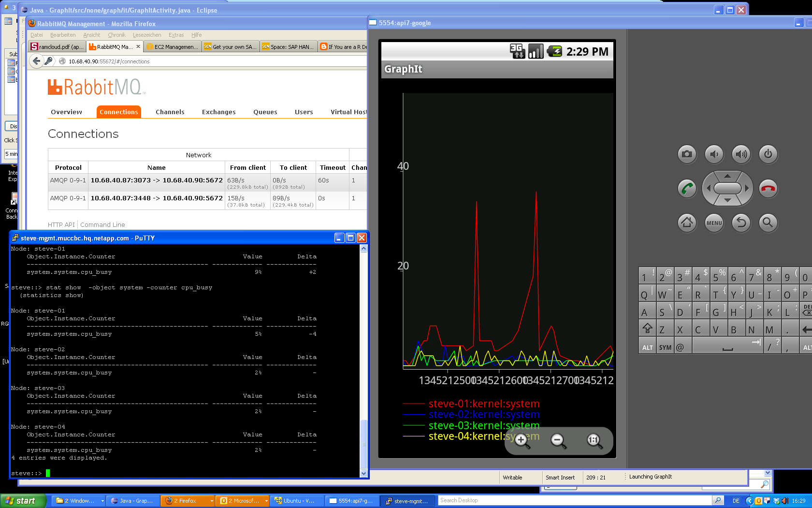Click the emulator search button
Image resolution: width=812 pixels, height=508 pixels.
click(x=768, y=223)
